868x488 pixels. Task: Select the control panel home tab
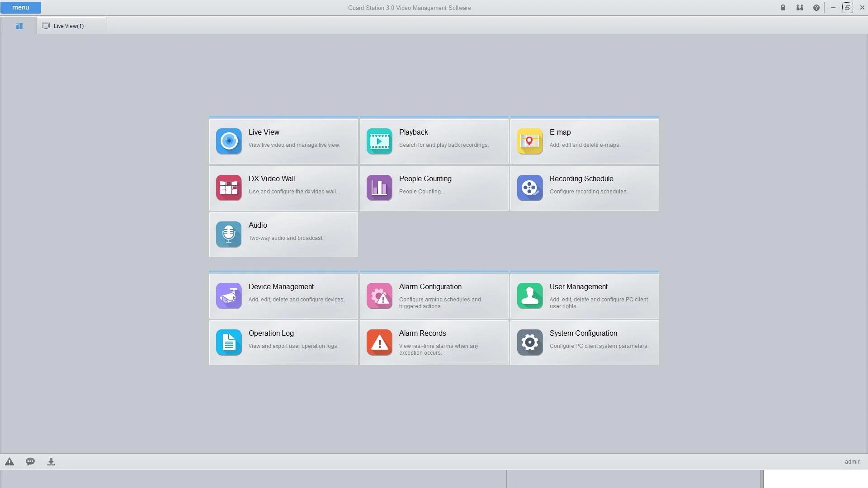click(19, 26)
